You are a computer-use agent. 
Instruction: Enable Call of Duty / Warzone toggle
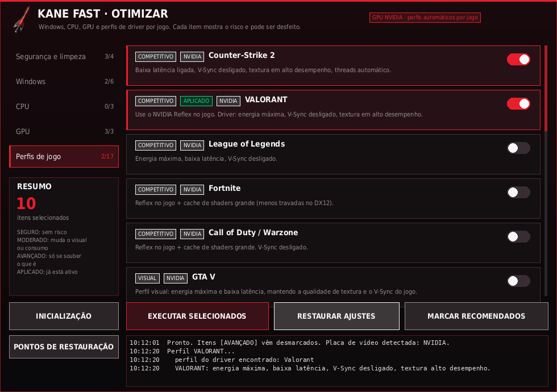(518, 237)
